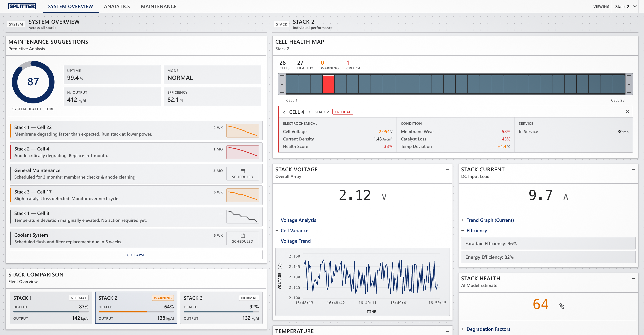Viewport: 644px width, 335px height.
Task: Collapse the Temperature panel
Action: coord(447,331)
